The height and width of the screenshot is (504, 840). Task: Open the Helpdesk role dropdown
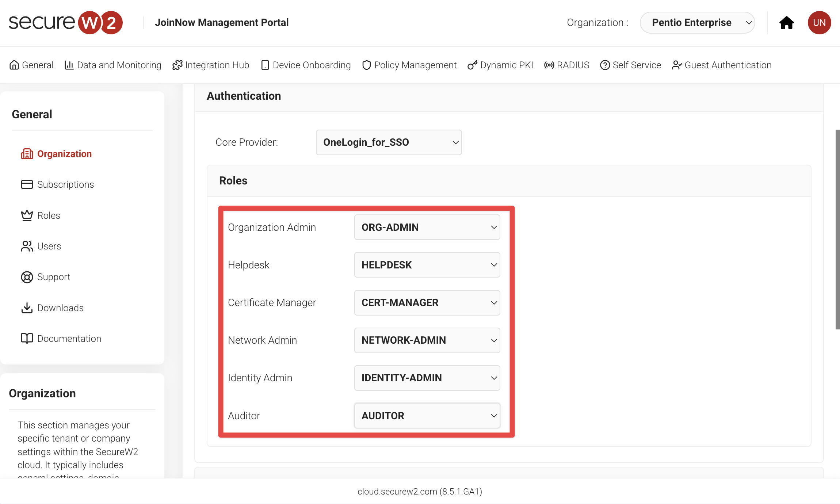[427, 265]
